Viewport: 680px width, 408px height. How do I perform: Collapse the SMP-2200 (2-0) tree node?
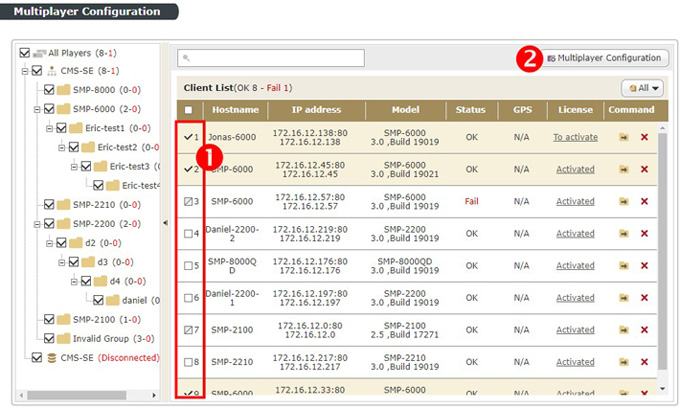click(x=37, y=224)
